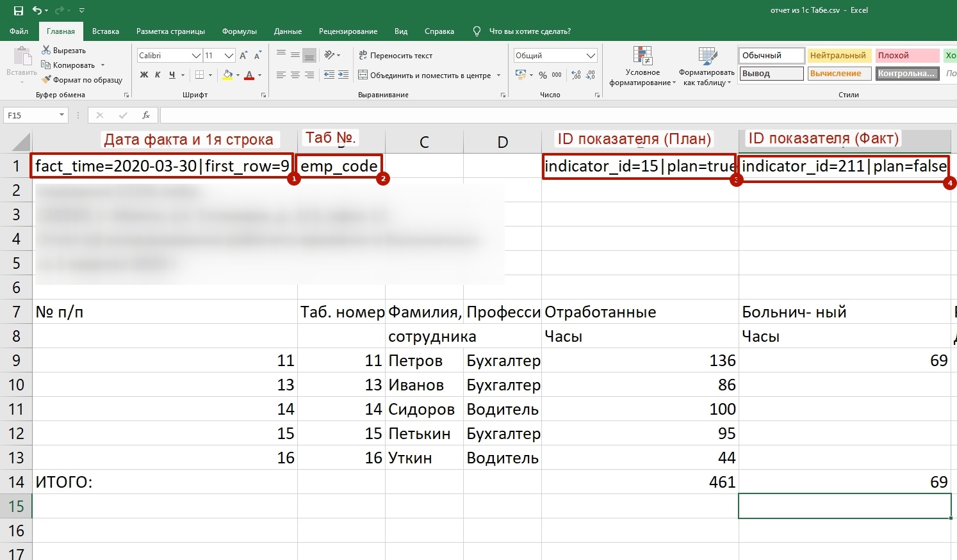This screenshot has width=957, height=560.
Task: Click the center horizontal alignment icon
Action: pyautogui.click(x=295, y=75)
